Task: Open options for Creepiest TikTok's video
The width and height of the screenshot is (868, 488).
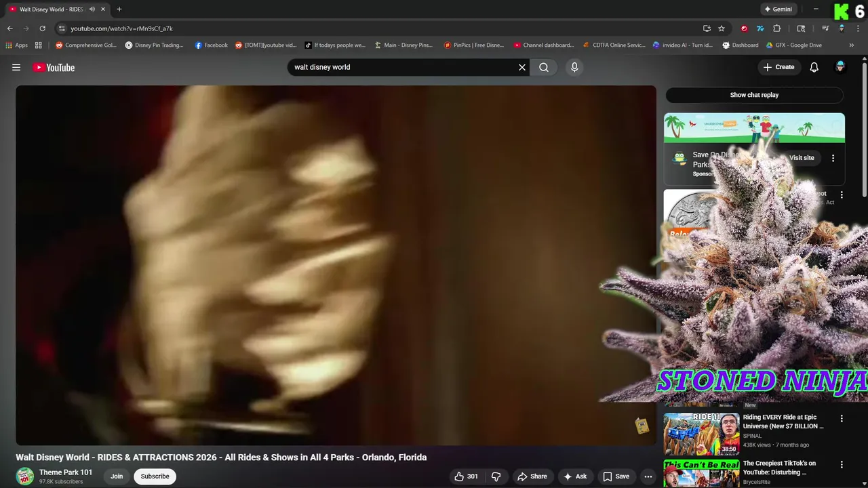Action: (842, 465)
